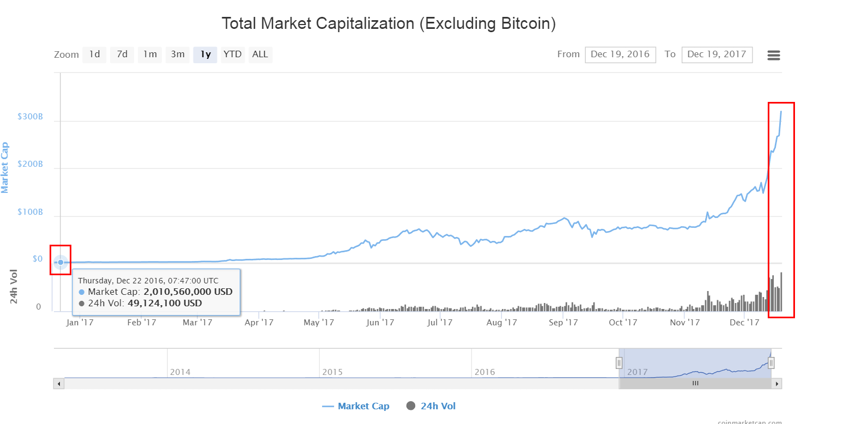Click the left navigator scroll arrow
Viewport: 868px width, 424px height.
(x=58, y=383)
